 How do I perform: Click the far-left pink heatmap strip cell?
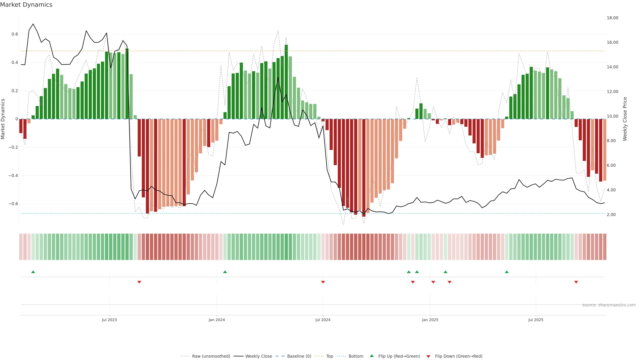click(21, 247)
